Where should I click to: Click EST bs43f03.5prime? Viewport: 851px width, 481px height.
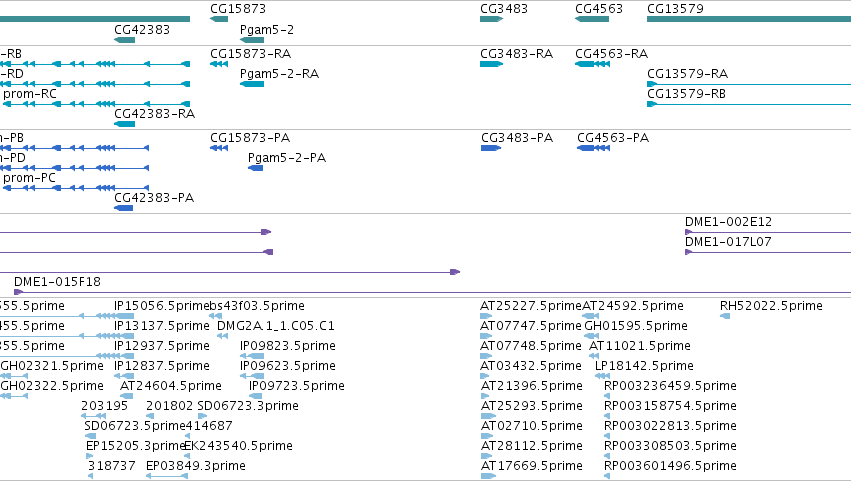point(257,306)
